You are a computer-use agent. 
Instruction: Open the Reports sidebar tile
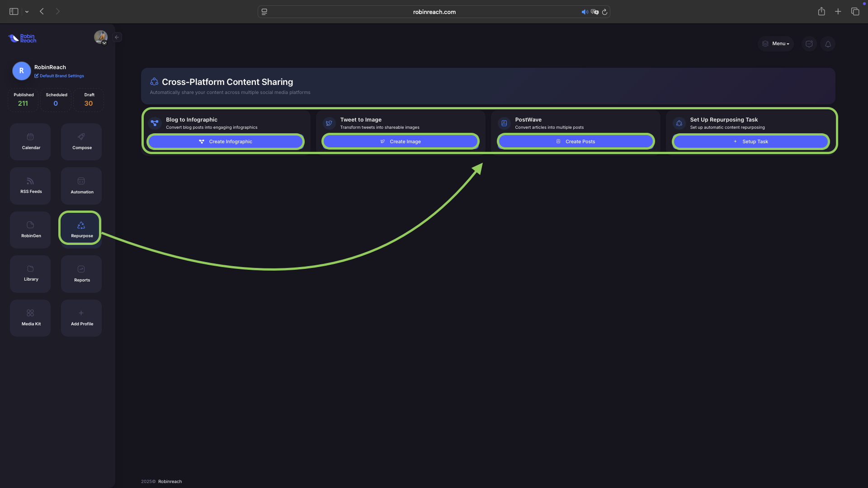pyautogui.click(x=81, y=273)
